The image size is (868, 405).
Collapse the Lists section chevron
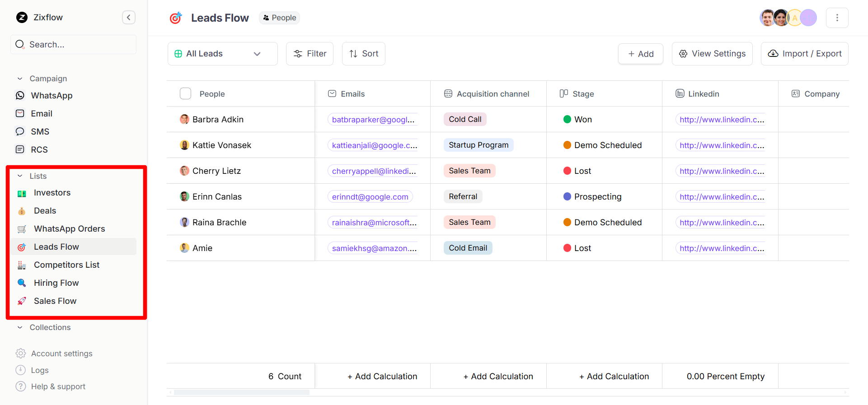tap(20, 176)
